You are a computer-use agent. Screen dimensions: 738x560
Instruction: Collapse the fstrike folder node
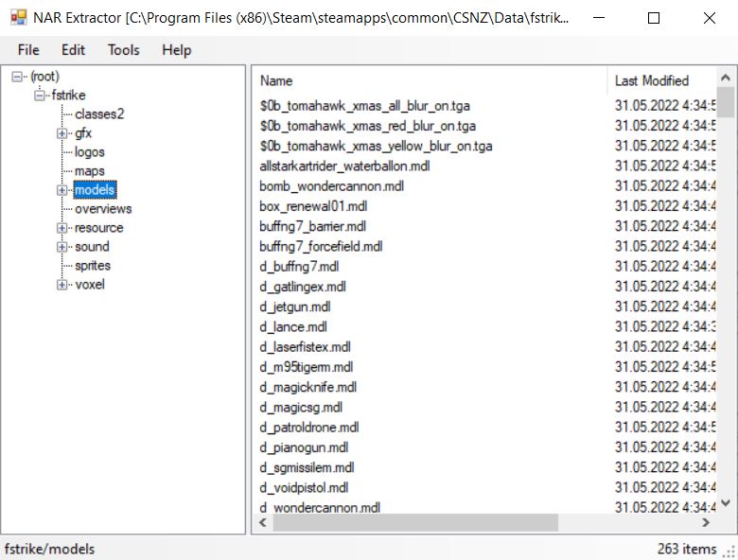pyautogui.click(x=40, y=96)
